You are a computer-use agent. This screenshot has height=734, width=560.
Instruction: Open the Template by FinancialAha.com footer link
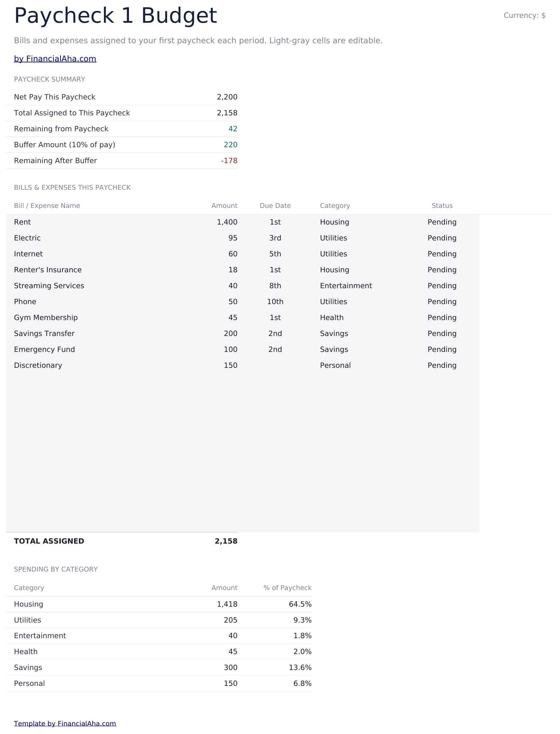pyautogui.click(x=65, y=723)
